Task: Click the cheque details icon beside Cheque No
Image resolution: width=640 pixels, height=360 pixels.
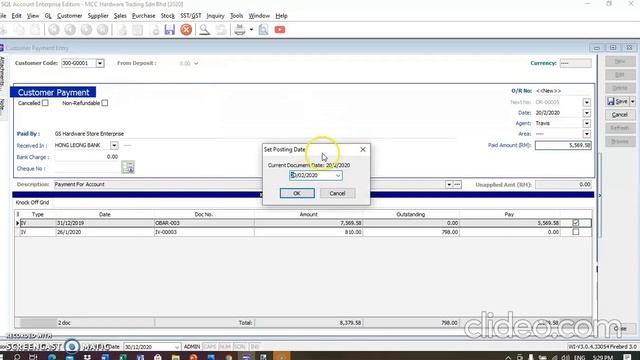Action: point(128,167)
